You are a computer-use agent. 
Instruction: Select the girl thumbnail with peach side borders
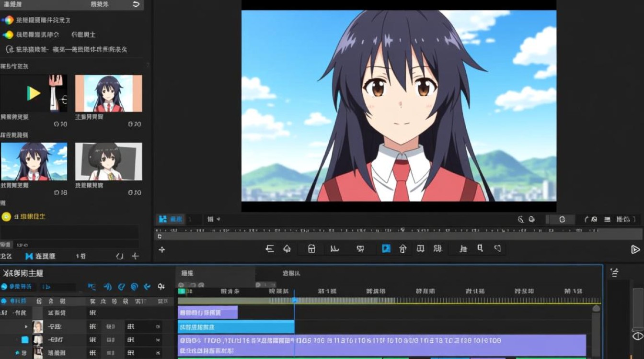click(x=108, y=93)
